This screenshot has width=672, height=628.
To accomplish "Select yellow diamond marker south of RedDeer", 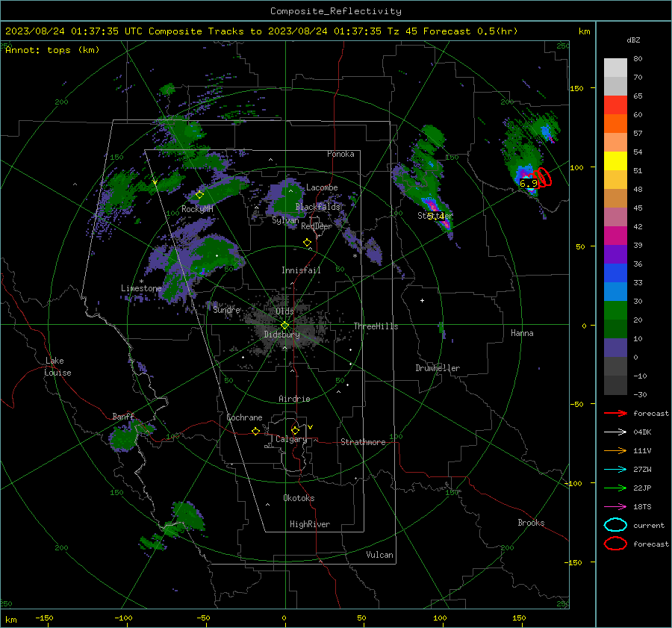I will [x=308, y=243].
